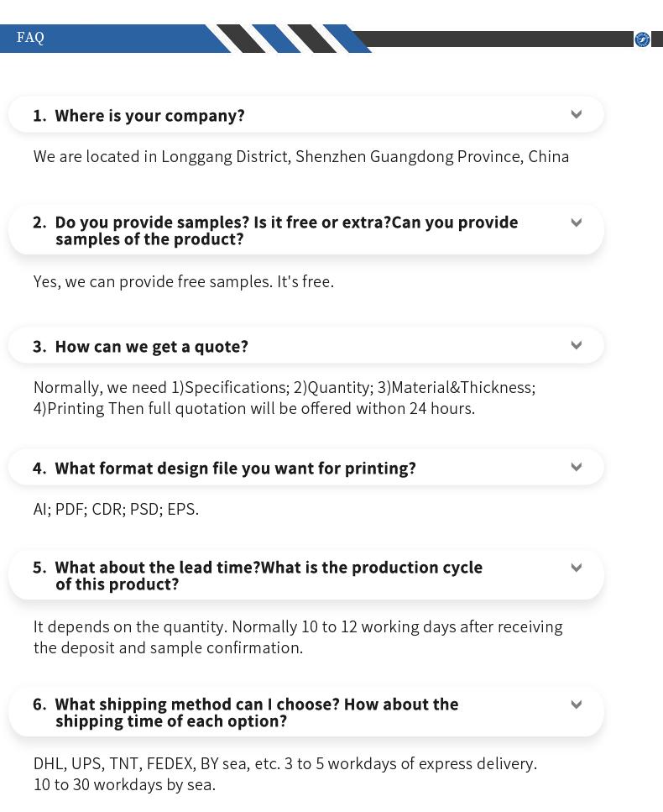Click the '4. What format design file' question title
Screen dimensions: 663x812
pos(225,469)
